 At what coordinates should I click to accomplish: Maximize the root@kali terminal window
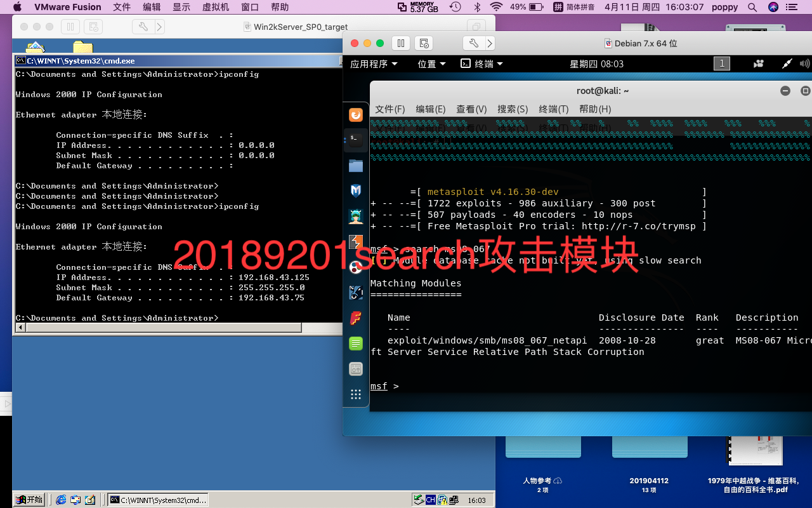pos(806,91)
